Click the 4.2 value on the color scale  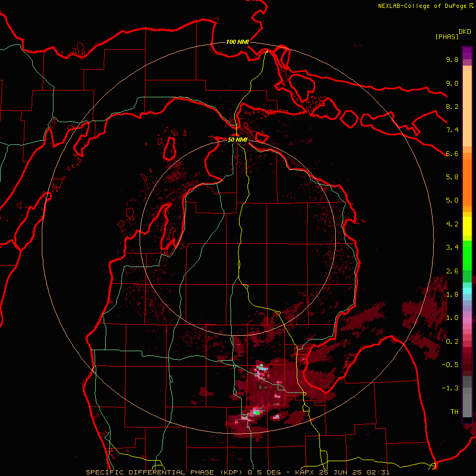pos(452,224)
